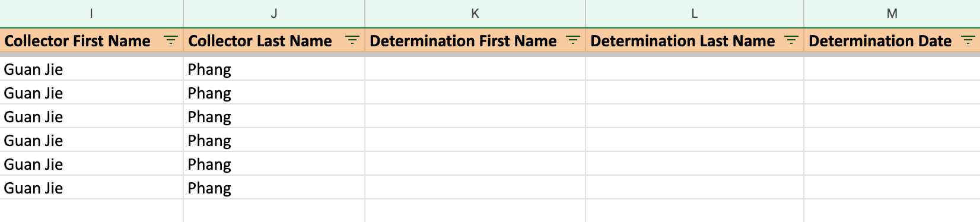Open filter icon for Determination First Name
Viewport: 980px width, 222px height.
click(572, 41)
